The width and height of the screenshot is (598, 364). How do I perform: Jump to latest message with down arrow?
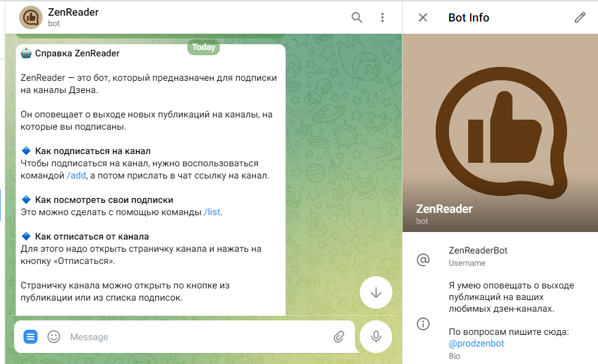[376, 292]
